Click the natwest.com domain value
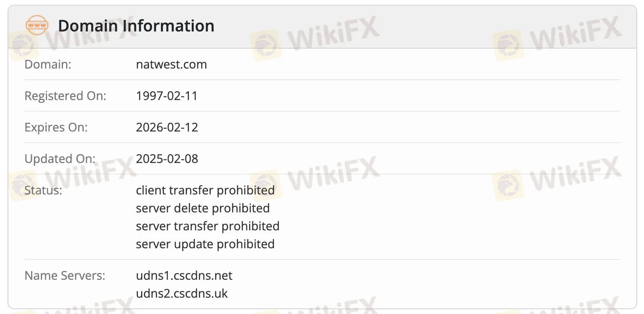Image resolution: width=644 pixels, height=314 pixels. click(171, 65)
